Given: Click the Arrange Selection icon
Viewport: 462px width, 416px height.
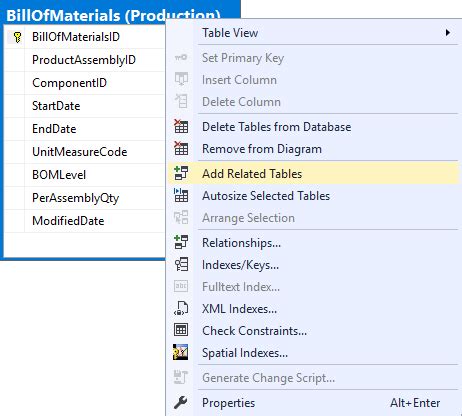Looking at the screenshot, I should click(x=181, y=217).
